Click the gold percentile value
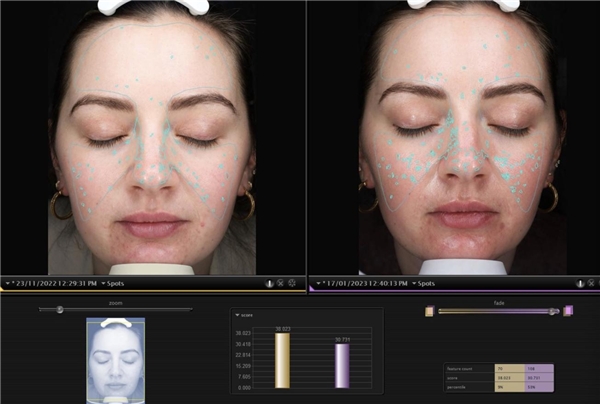Screen dimensions: 600x404 tap(501, 388)
